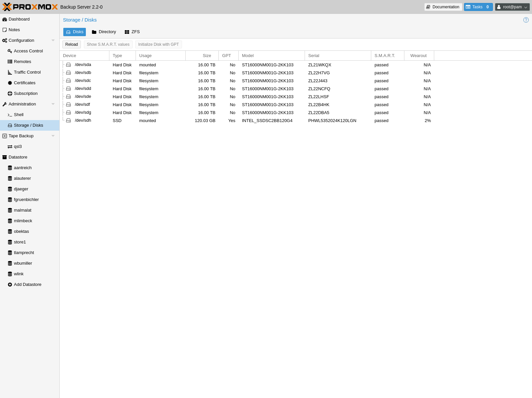Open the qsl3 tape changer entry

pyautogui.click(x=18, y=147)
